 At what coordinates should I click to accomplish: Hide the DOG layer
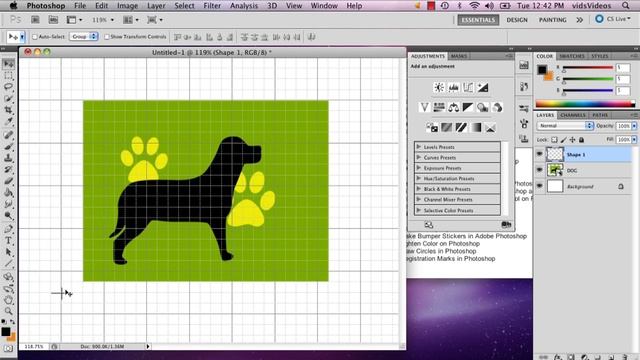540,170
